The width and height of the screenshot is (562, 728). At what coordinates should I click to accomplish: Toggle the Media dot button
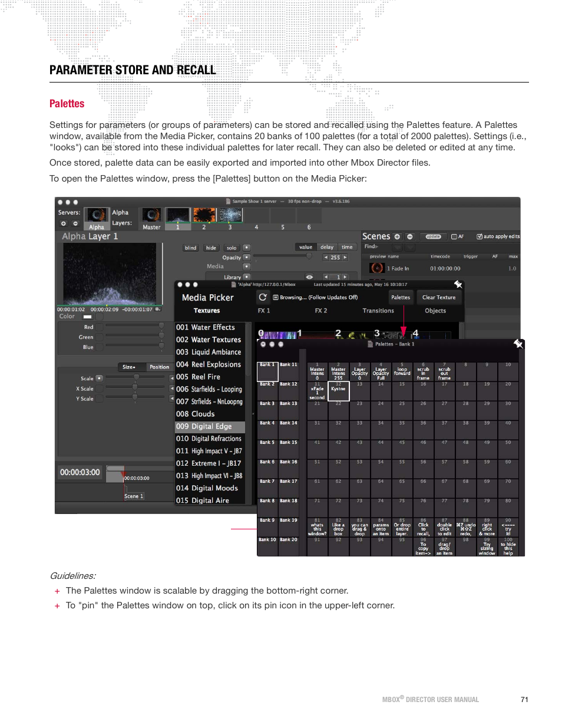tap(247, 266)
